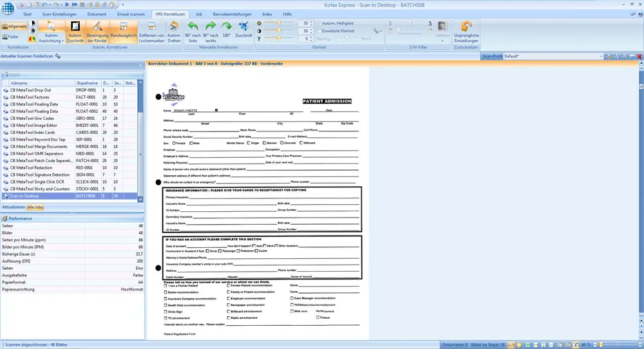Select CB MetaTool Drop Out job
644x349 pixels.
[69, 90]
